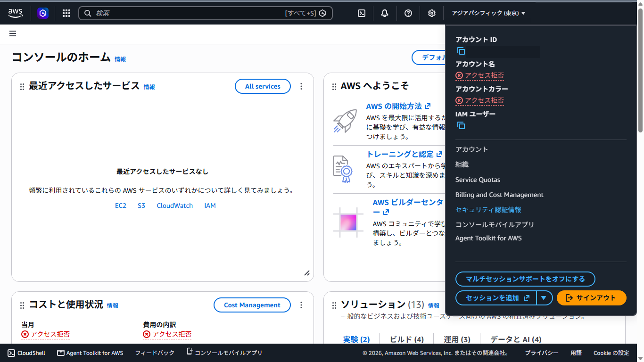644x362 pixels.
Task: Turn off multi-session support button
Action: pyautogui.click(x=525, y=279)
